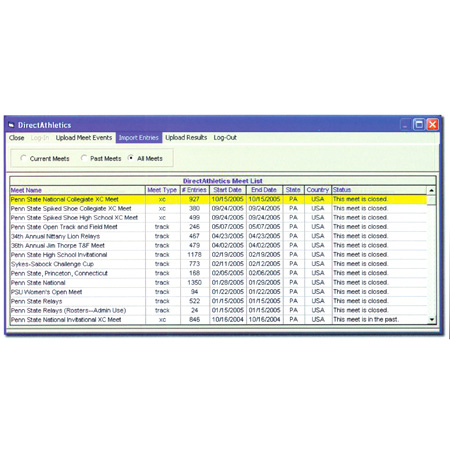Click scrollbar up arrow in meet list
Screen dimensions: 450x450
[431, 190]
